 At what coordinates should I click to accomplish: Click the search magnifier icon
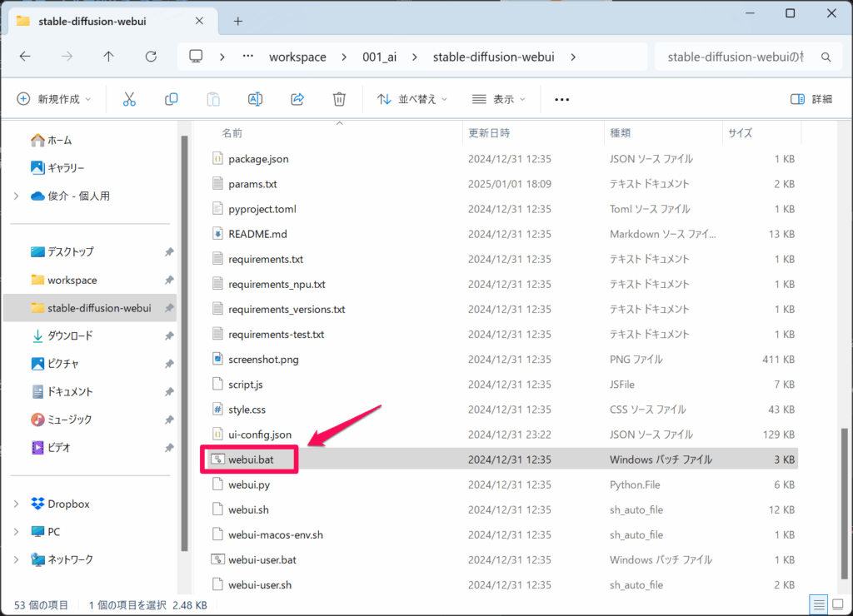[x=826, y=57]
